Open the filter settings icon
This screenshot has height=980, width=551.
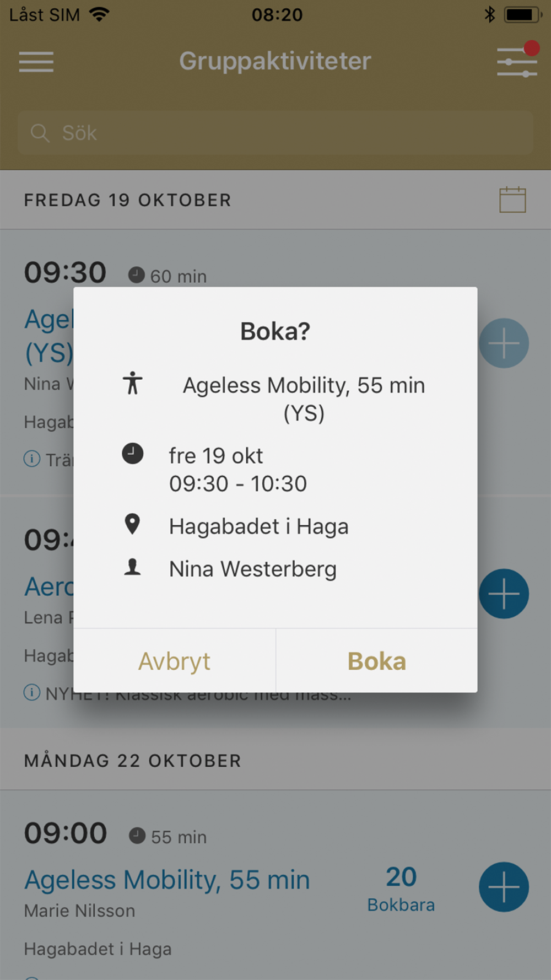[516, 62]
